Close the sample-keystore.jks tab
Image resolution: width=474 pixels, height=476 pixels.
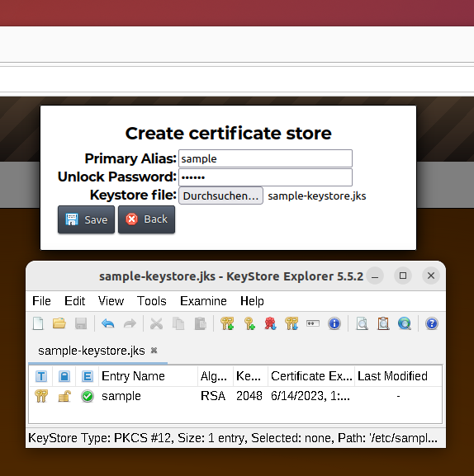point(154,351)
